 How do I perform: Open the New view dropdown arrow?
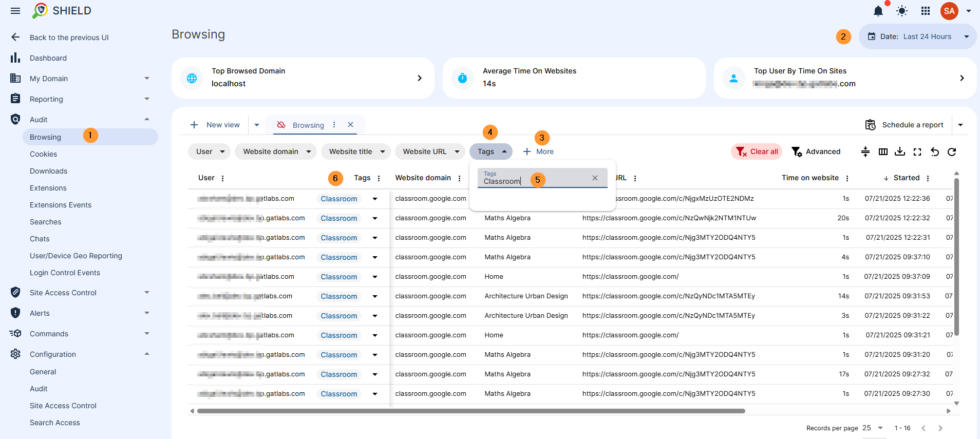pyautogui.click(x=257, y=125)
